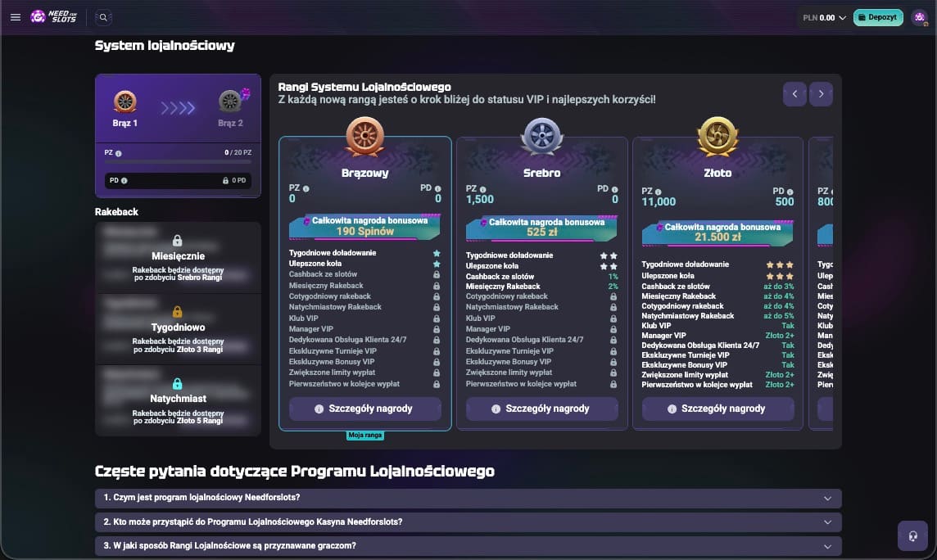This screenshot has width=937, height=560.
Task: Expand 'W jaki sposób Rangi' FAQ question
Action: pos(468,545)
